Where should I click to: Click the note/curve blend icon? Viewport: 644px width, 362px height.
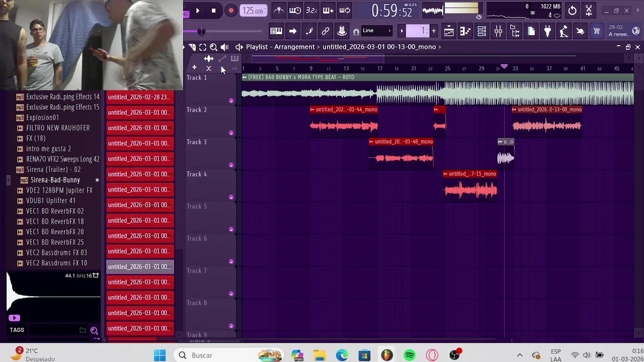click(x=309, y=31)
